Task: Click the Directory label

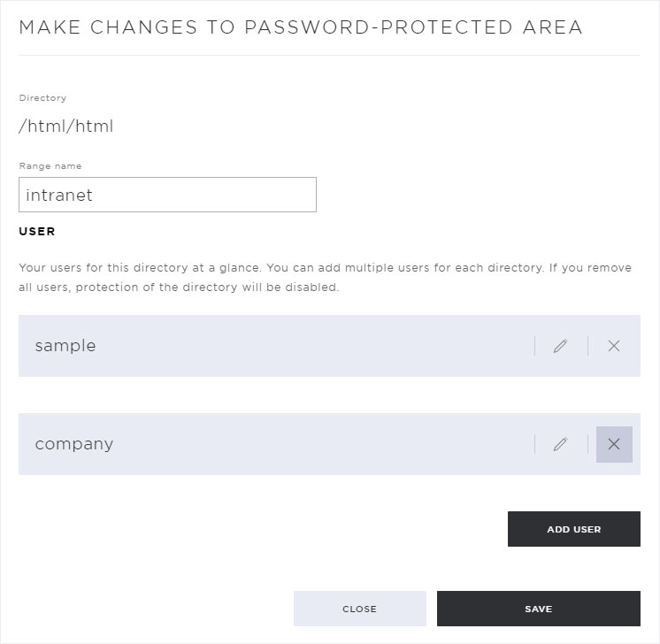Action: [x=42, y=97]
